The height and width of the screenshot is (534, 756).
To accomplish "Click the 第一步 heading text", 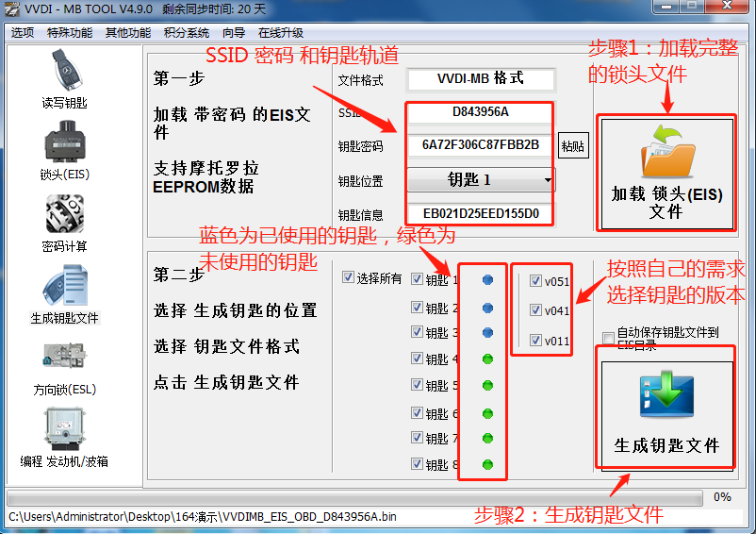I will tap(179, 78).
